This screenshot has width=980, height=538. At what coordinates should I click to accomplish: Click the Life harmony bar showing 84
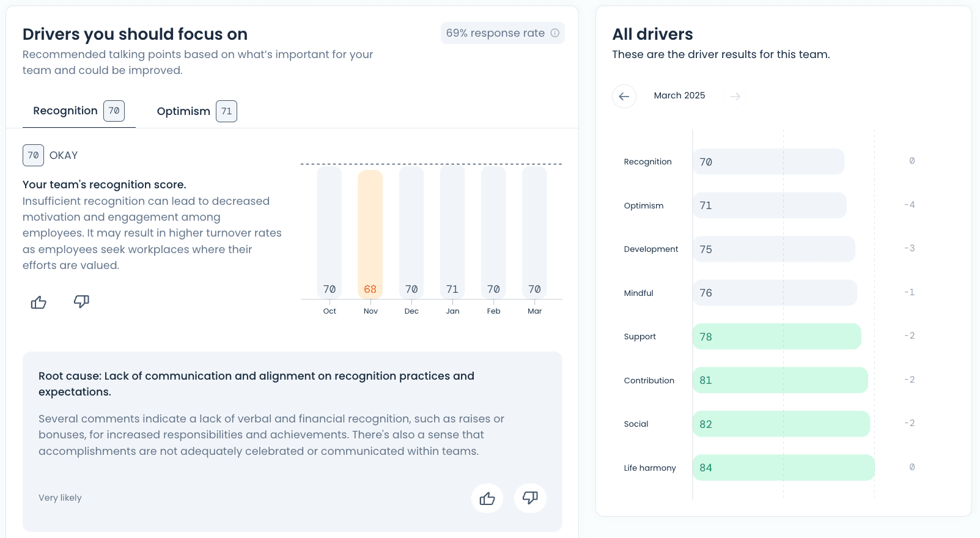point(784,468)
